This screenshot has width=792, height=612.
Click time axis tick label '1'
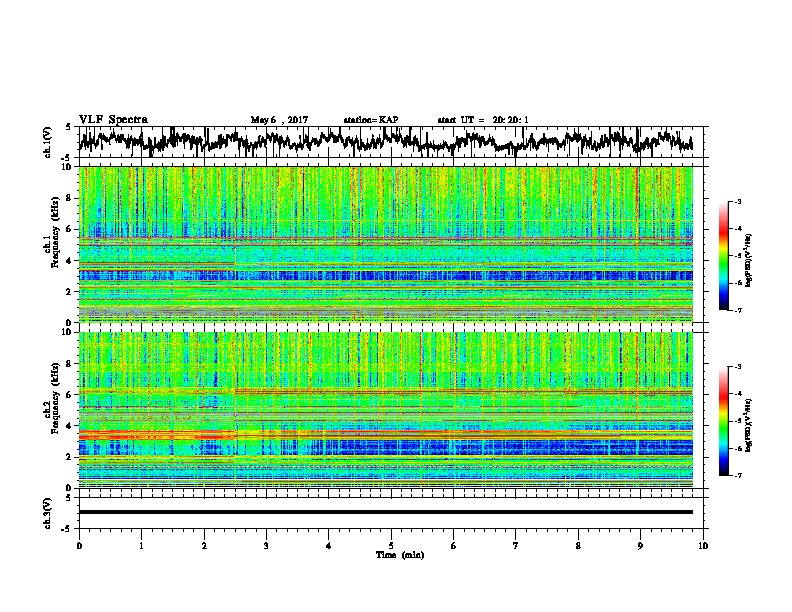click(x=141, y=546)
